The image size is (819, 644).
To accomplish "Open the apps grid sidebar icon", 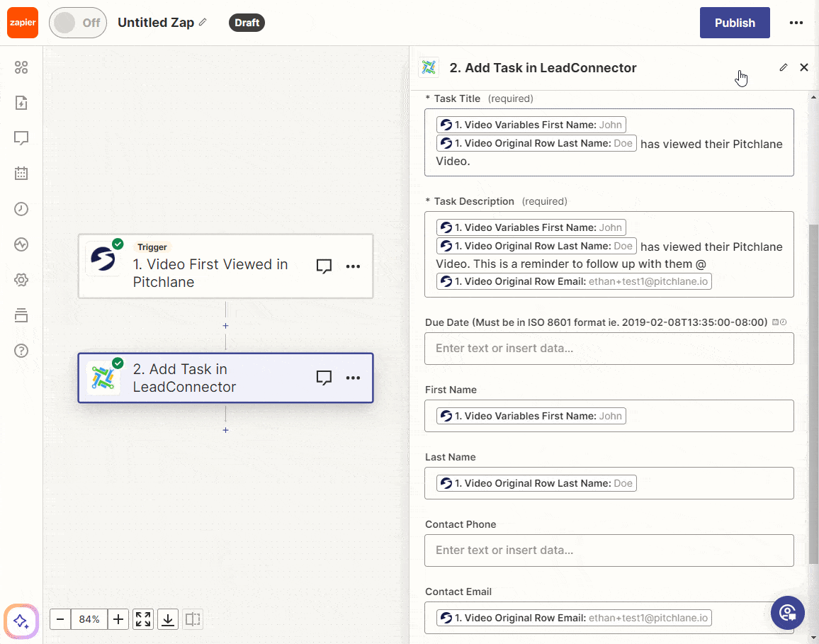I will 21,67.
